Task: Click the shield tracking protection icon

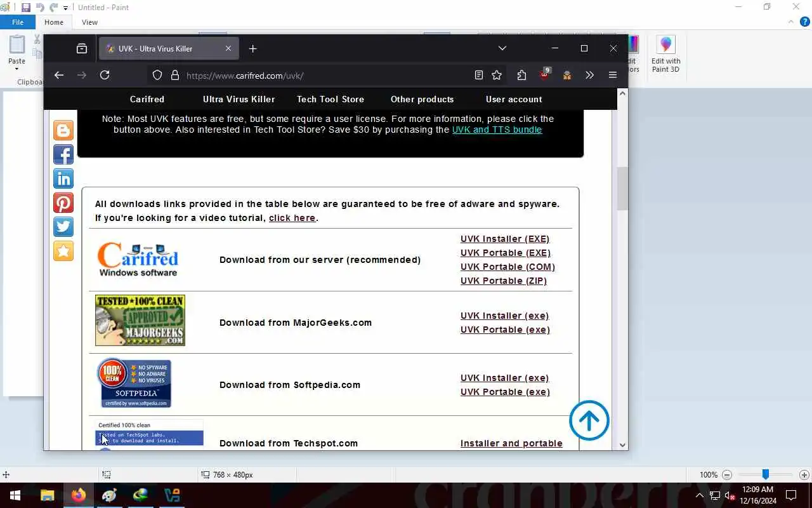Action: tap(157, 75)
